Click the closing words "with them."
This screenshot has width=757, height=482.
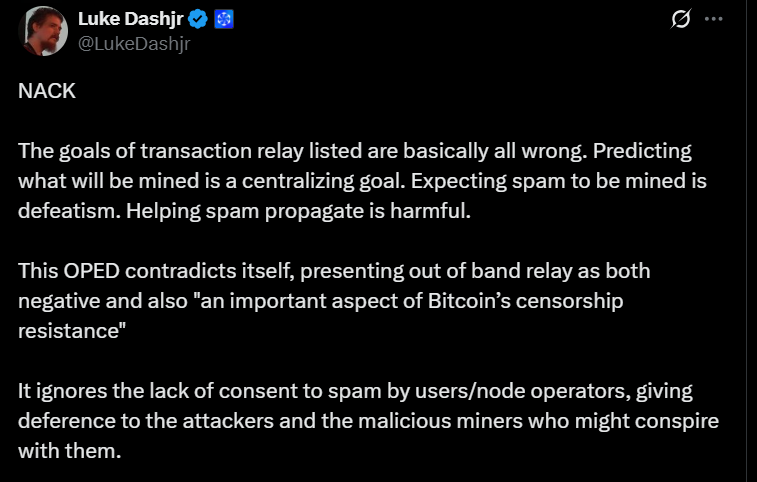tap(70, 451)
